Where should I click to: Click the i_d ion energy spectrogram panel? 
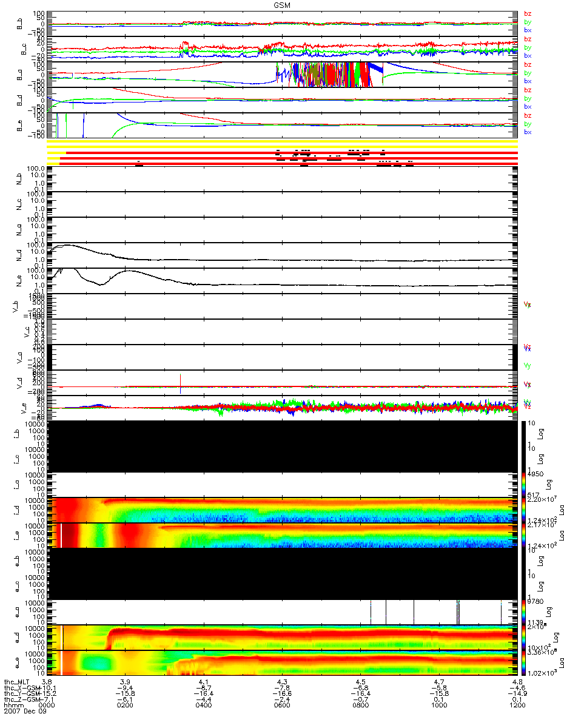[x=282, y=510]
